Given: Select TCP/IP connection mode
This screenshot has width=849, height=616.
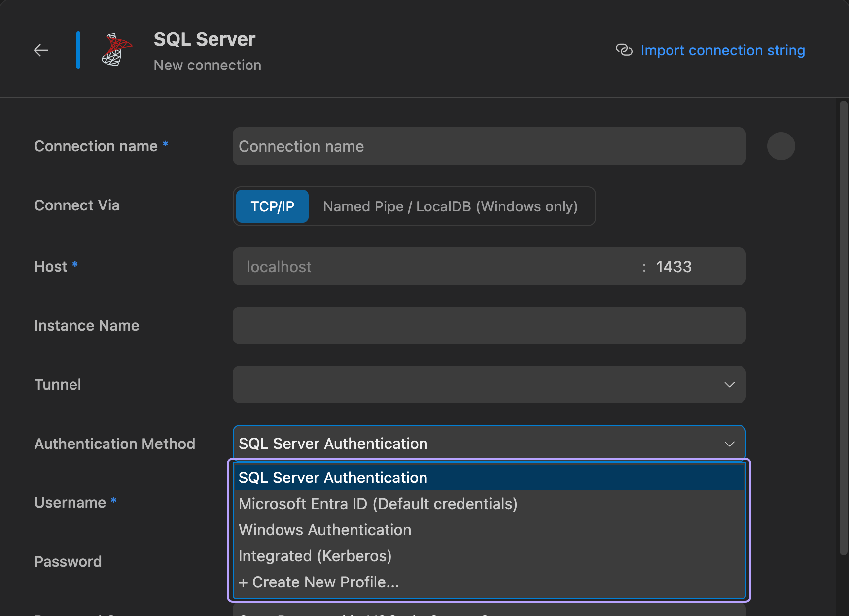Looking at the screenshot, I should [x=272, y=206].
